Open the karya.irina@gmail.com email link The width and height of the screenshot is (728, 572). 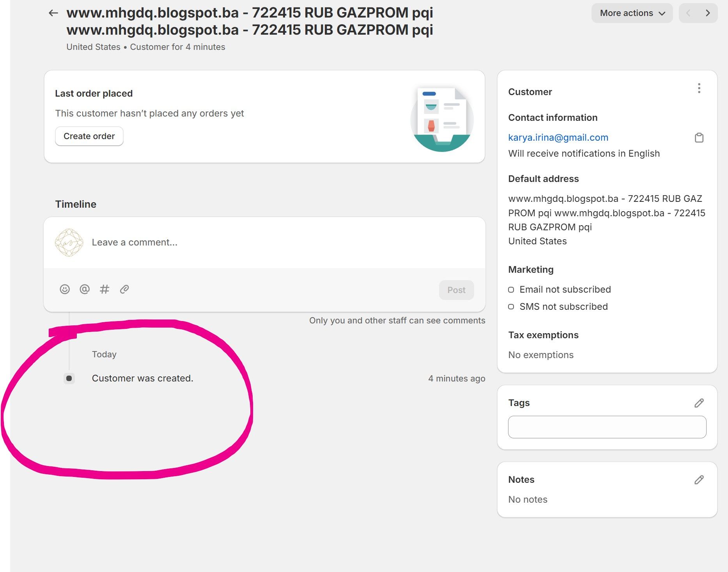558,138
